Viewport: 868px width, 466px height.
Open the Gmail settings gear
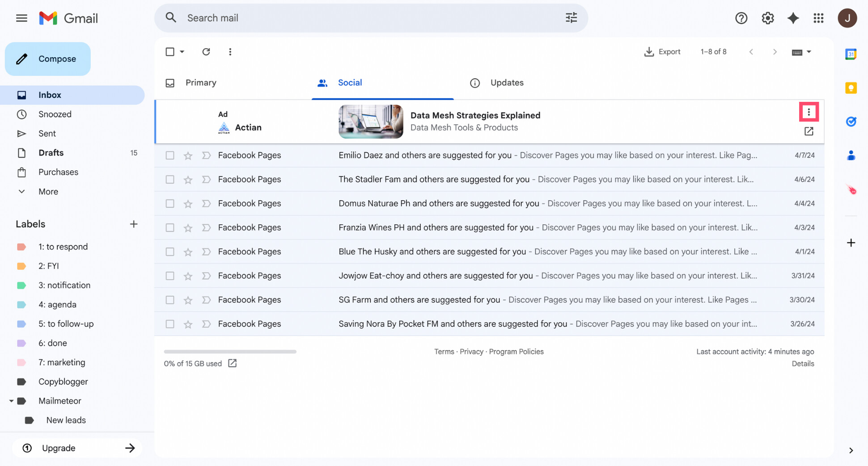767,18
